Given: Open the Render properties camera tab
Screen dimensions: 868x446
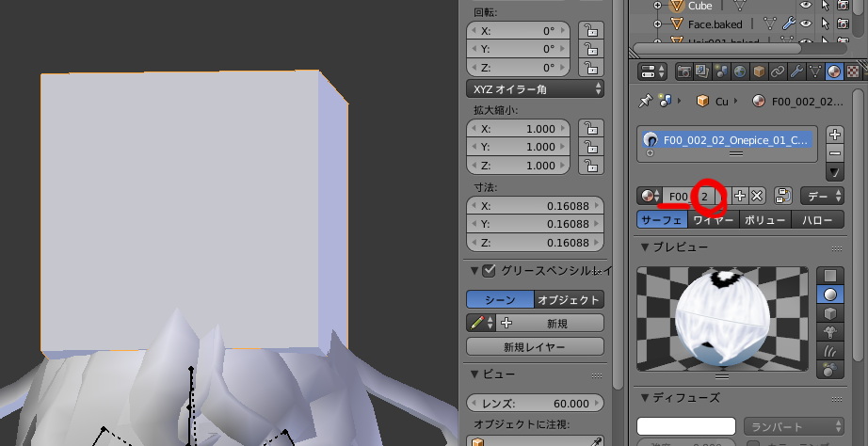Looking at the screenshot, I should click(684, 72).
